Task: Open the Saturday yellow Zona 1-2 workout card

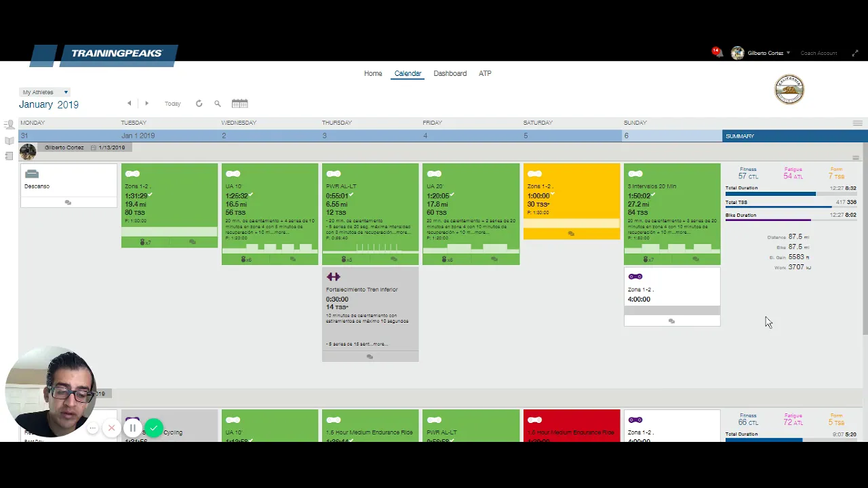Action: click(x=572, y=201)
